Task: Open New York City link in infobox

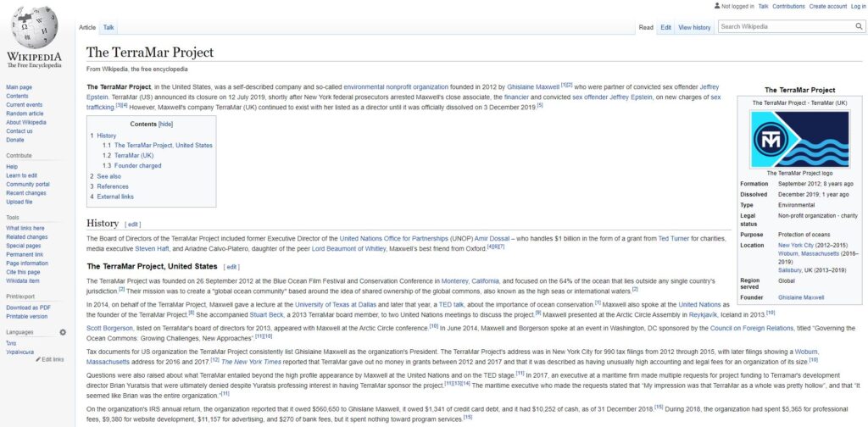Action: [x=794, y=246]
